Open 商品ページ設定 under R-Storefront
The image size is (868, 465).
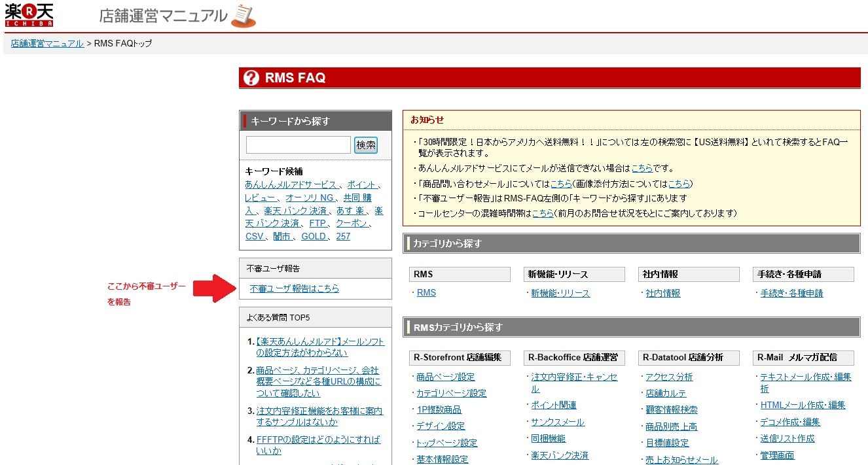(446, 377)
